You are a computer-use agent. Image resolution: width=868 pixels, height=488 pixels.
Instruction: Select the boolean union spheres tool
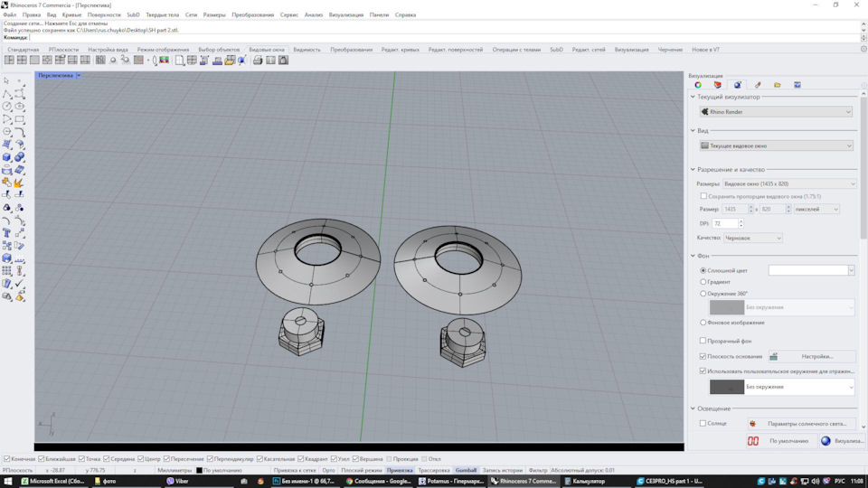[19, 157]
